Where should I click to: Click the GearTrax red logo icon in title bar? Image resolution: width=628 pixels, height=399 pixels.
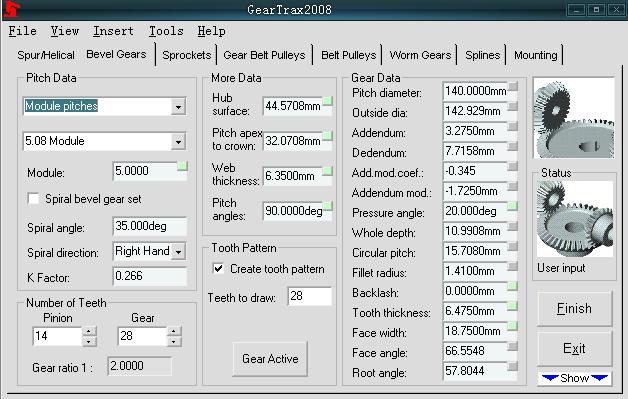[11, 9]
